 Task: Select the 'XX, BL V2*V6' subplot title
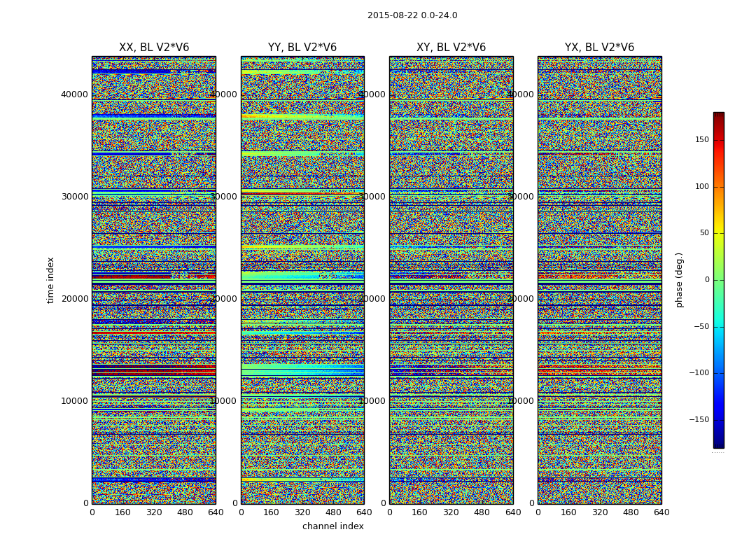[154, 48]
